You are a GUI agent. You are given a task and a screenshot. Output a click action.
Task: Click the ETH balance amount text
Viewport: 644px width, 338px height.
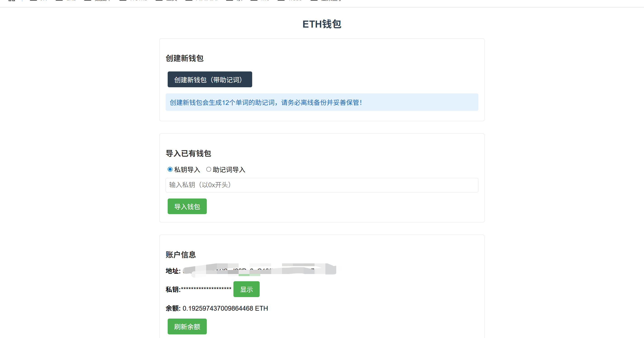click(225, 308)
